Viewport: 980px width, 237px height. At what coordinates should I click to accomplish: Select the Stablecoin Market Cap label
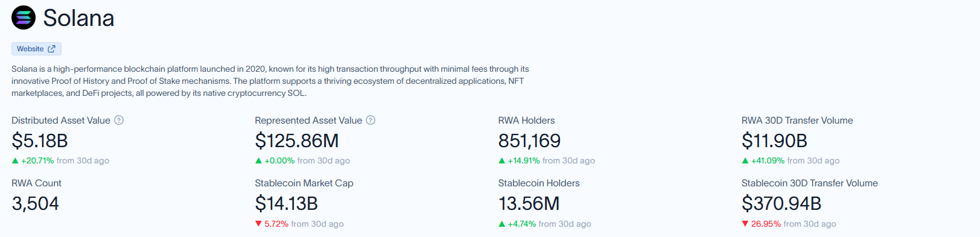point(304,183)
